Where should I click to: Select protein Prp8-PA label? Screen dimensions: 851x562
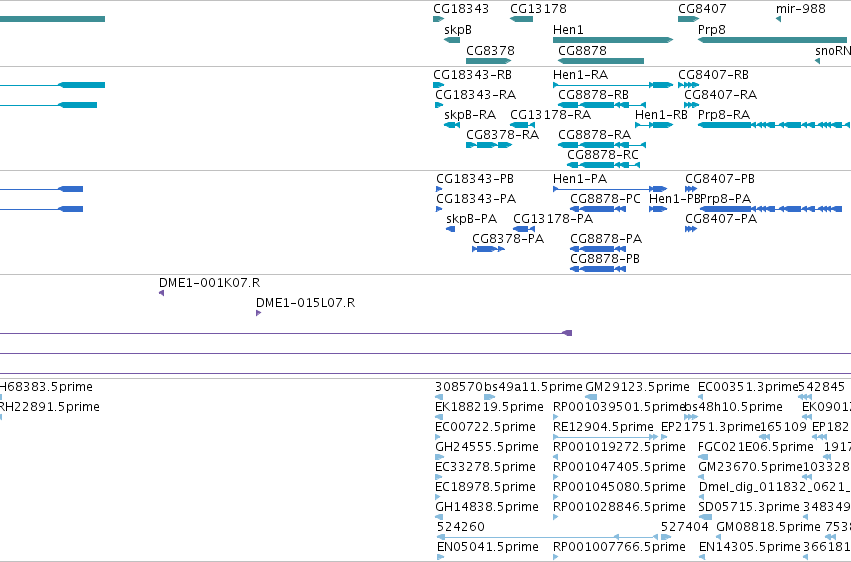click(726, 199)
